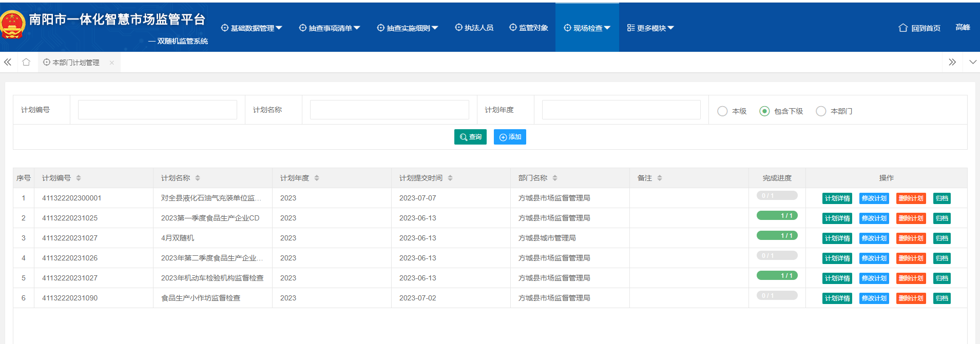Click the 查询 search button
980x344 pixels.
click(x=470, y=137)
